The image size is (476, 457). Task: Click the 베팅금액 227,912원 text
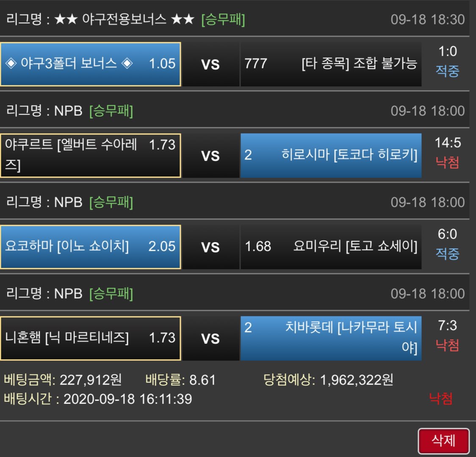click(x=63, y=380)
